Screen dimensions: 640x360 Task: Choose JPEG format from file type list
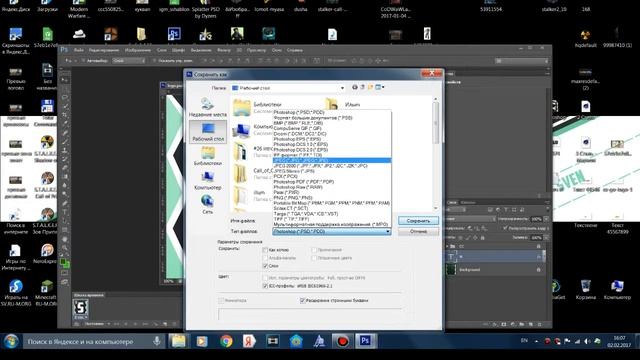(x=332, y=160)
